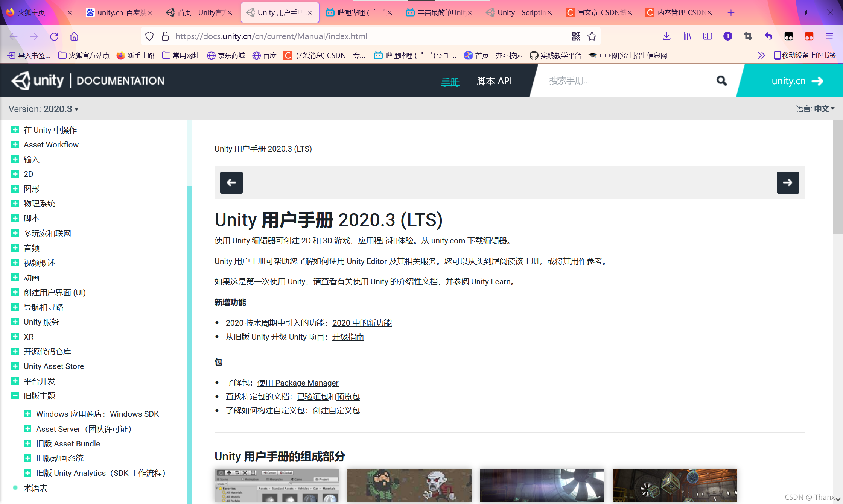Expand Windows 应用商店: Windows SDK node
The image size is (843, 504).
27,414
